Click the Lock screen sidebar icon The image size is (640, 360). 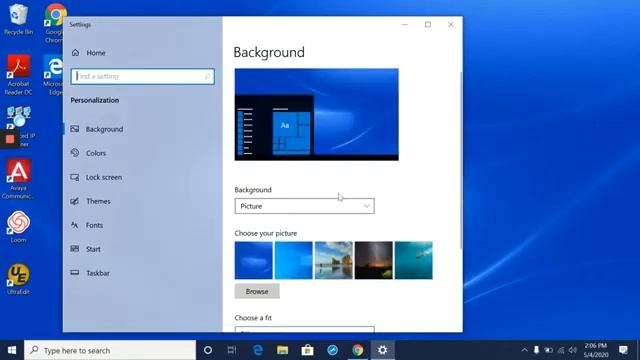coord(75,177)
